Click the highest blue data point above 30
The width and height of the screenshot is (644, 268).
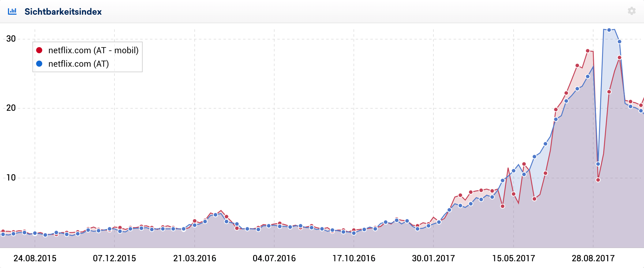[609, 30]
